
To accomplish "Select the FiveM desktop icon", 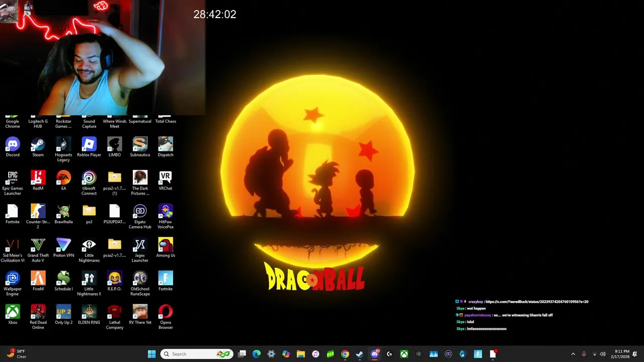I will point(38,282).
